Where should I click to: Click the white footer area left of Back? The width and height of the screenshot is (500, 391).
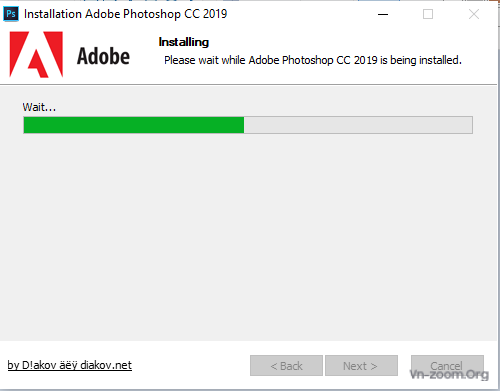(190, 366)
